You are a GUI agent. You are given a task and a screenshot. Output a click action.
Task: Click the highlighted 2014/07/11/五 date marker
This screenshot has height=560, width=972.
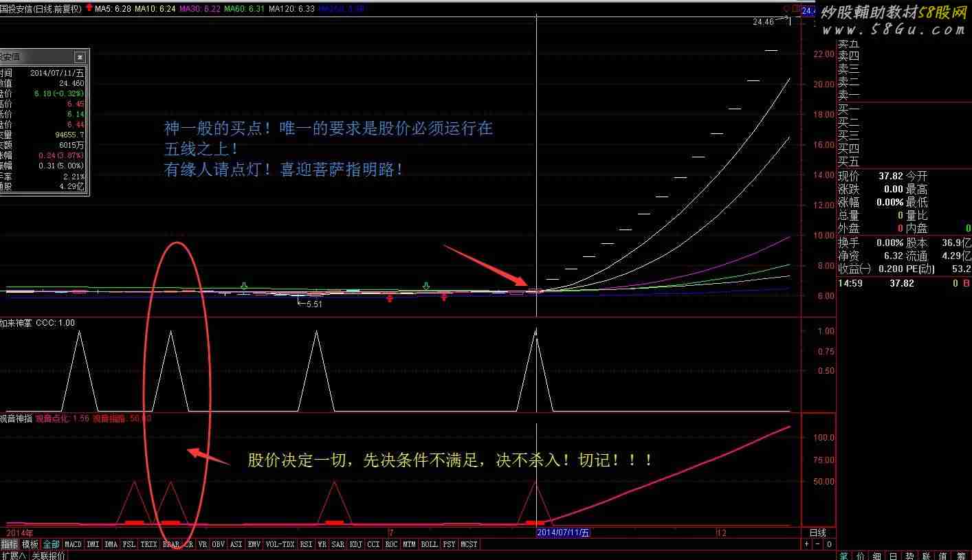point(563,532)
